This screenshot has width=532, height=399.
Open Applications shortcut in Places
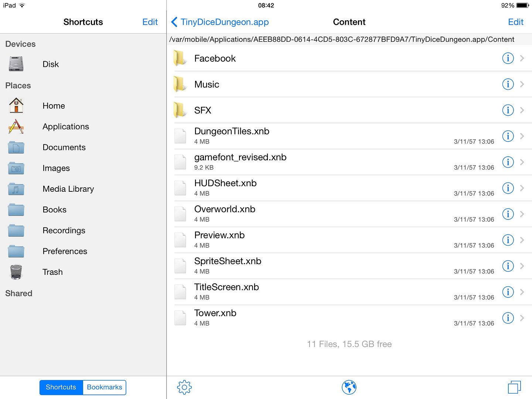pos(65,127)
